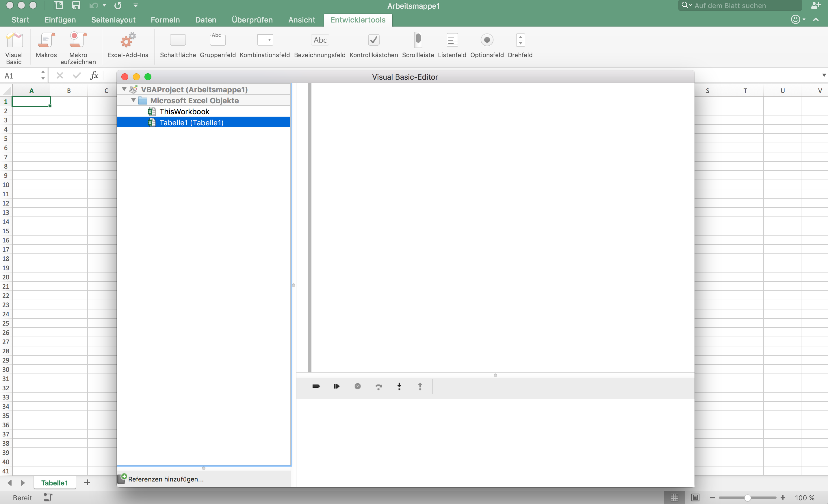Viewport: 828px width, 504px height.
Task: Click the step-into debug icon
Action: [x=399, y=386]
